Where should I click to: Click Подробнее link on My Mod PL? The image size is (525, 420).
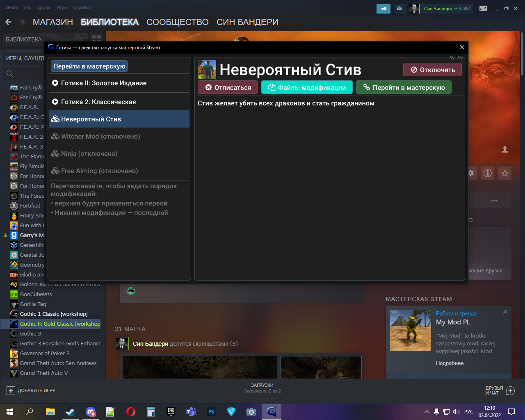point(450,363)
